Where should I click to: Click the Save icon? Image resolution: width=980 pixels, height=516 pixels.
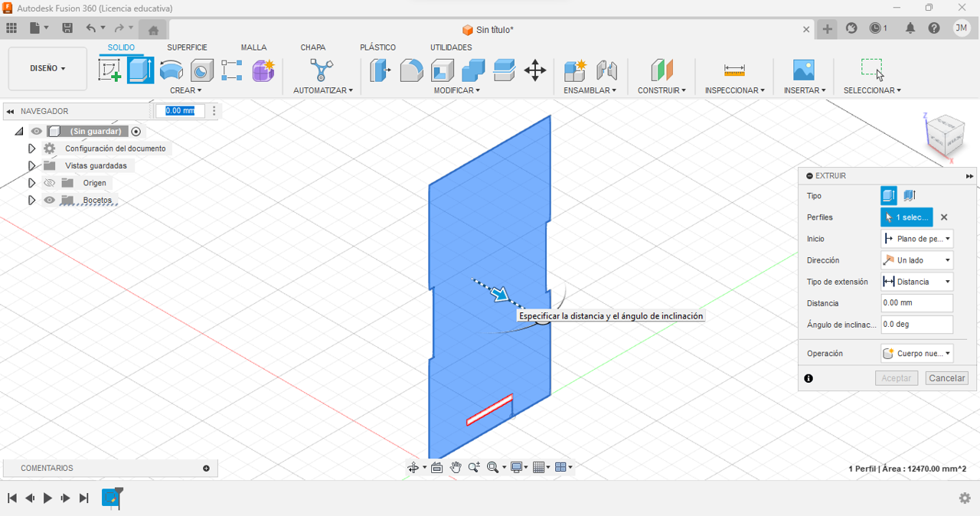coord(67,28)
